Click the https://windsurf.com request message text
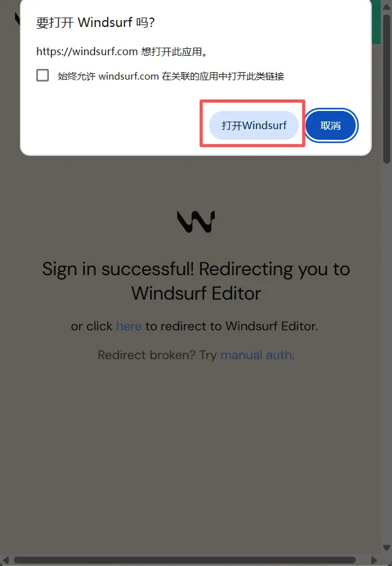Viewport: 392px width, 566px height. point(123,51)
